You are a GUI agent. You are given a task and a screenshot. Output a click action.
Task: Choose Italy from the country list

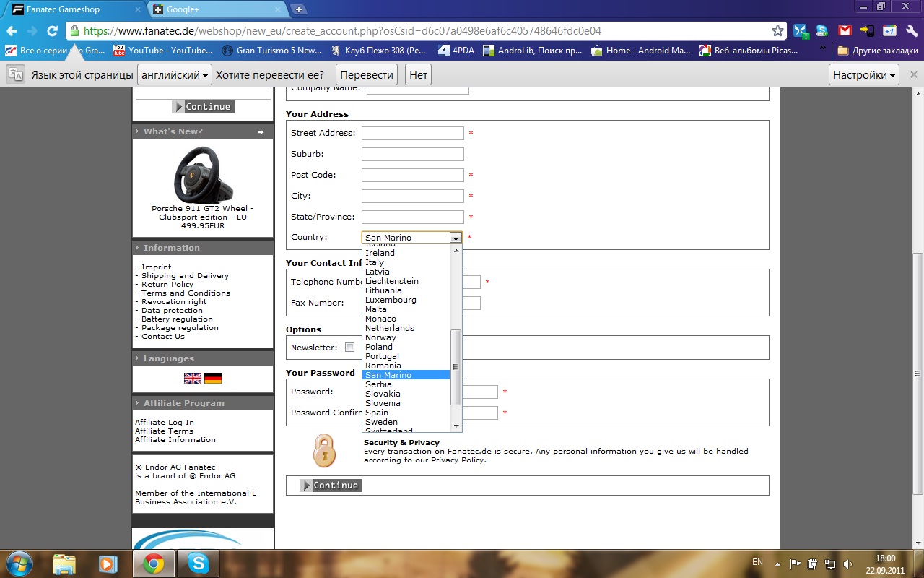click(406, 262)
